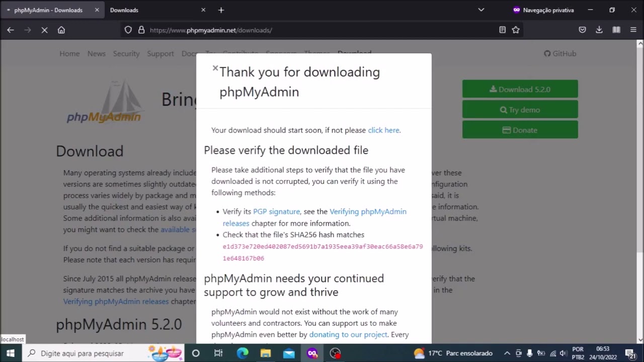This screenshot has width=644, height=362.
Task: Click the Try demo button
Action: pyautogui.click(x=520, y=110)
